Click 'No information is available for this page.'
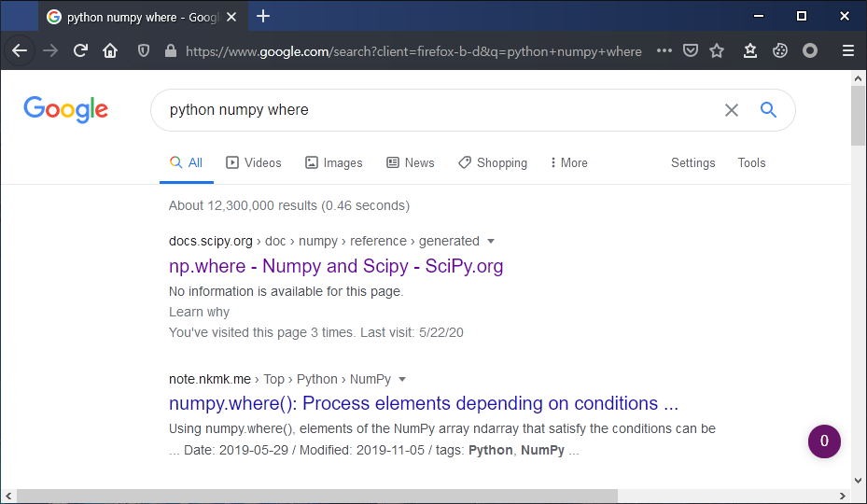 (x=286, y=291)
